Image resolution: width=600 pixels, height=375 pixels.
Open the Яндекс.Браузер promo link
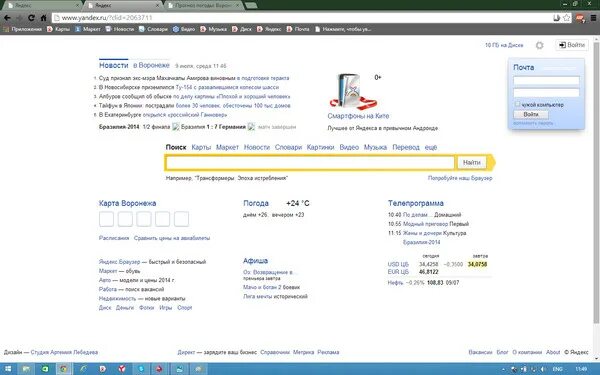tap(119, 262)
